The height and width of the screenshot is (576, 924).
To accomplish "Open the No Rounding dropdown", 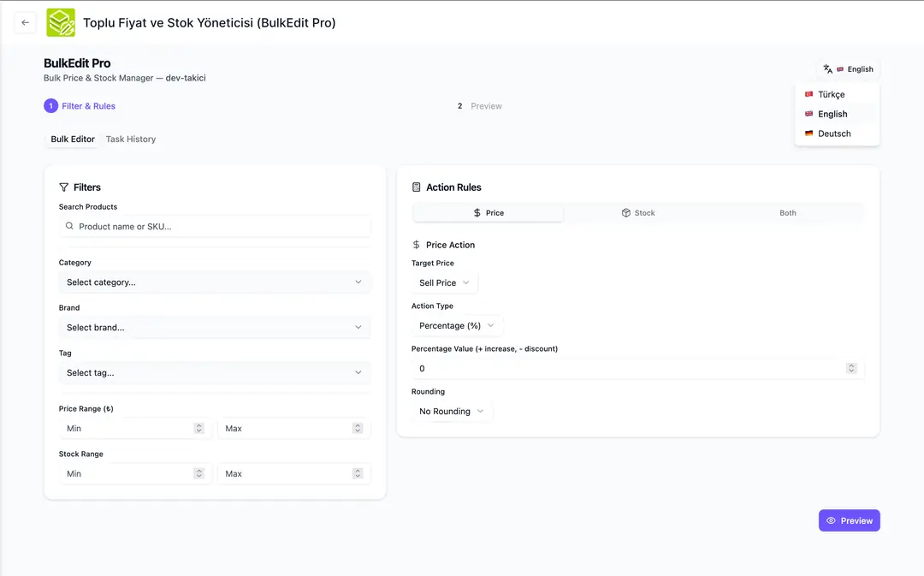I will pos(451,412).
